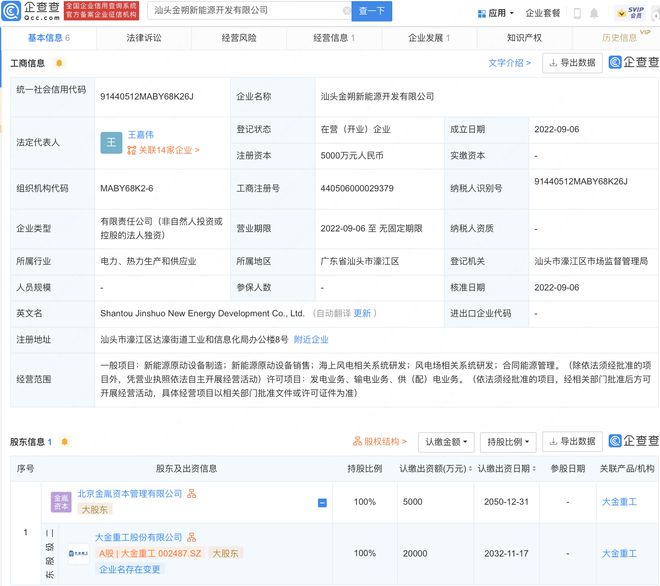
Task: Clear the search box with the X icon
Action: [346, 11]
